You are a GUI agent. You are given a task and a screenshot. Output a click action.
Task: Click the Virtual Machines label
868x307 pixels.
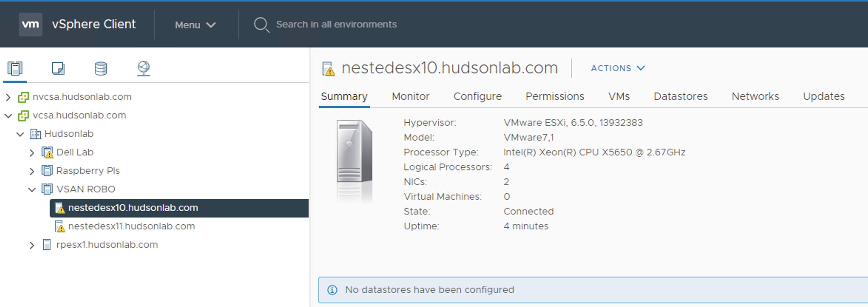point(443,197)
